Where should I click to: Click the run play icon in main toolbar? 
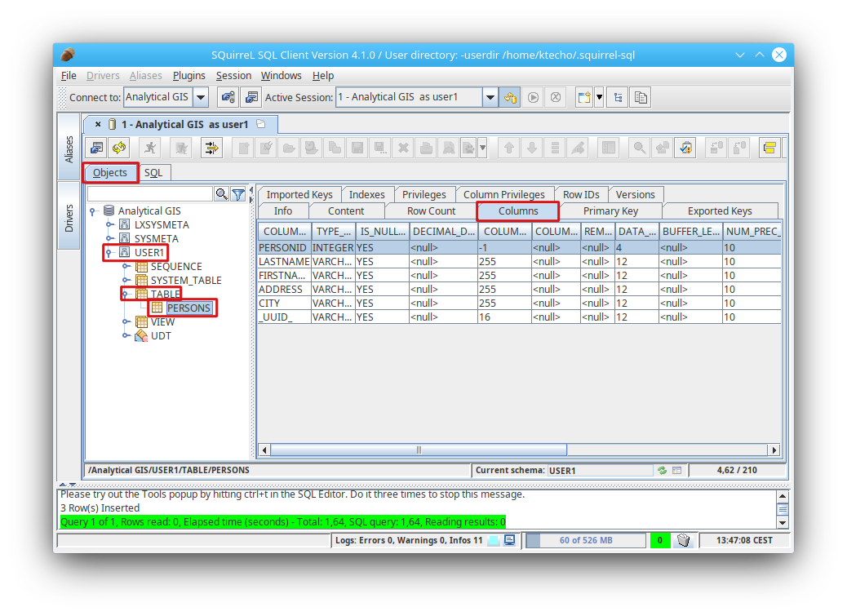533,98
